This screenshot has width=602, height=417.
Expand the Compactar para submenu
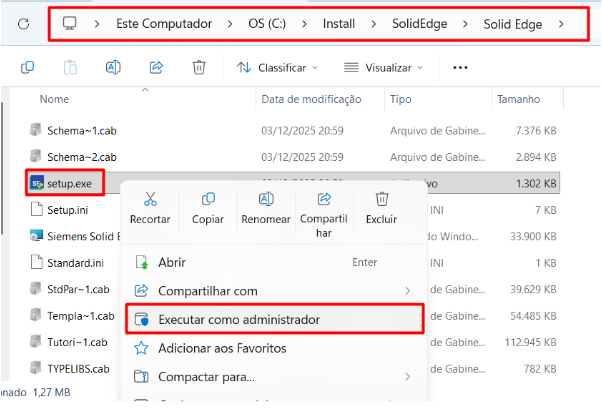270,377
